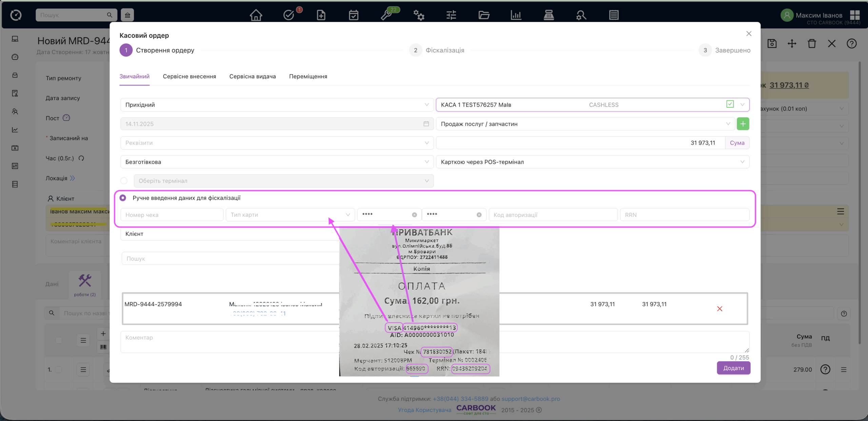This screenshot has width=868, height=421.
Task: Open the Тип карти dropdown
Action: point(290,215)
